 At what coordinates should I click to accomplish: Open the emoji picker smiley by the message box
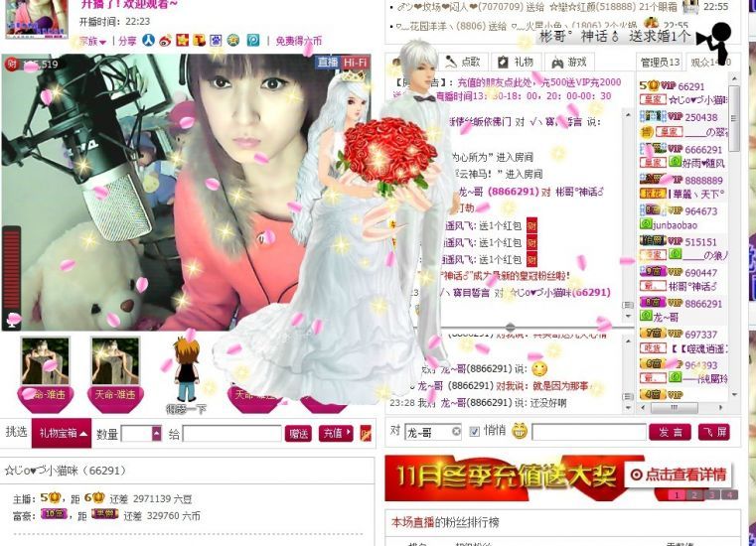tap(520, 431)
